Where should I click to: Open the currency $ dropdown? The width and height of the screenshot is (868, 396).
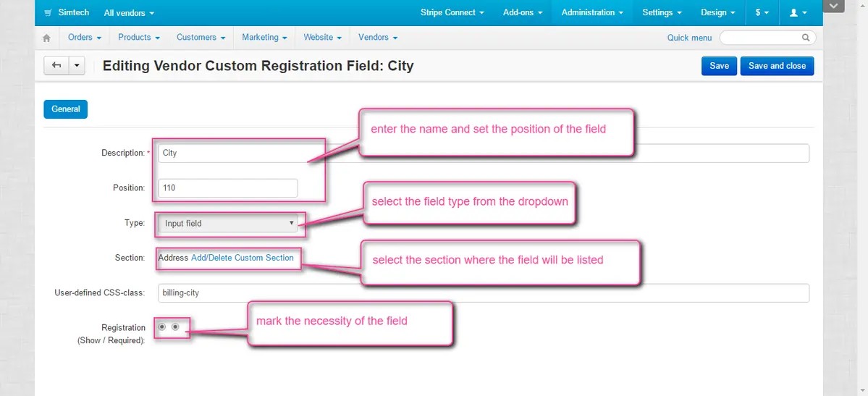762,13
